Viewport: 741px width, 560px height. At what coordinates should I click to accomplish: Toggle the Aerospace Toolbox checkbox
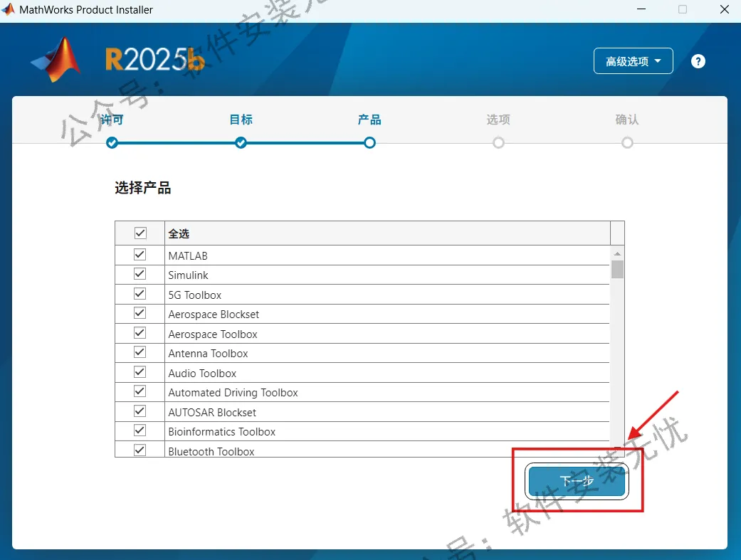tap(140, 333)
